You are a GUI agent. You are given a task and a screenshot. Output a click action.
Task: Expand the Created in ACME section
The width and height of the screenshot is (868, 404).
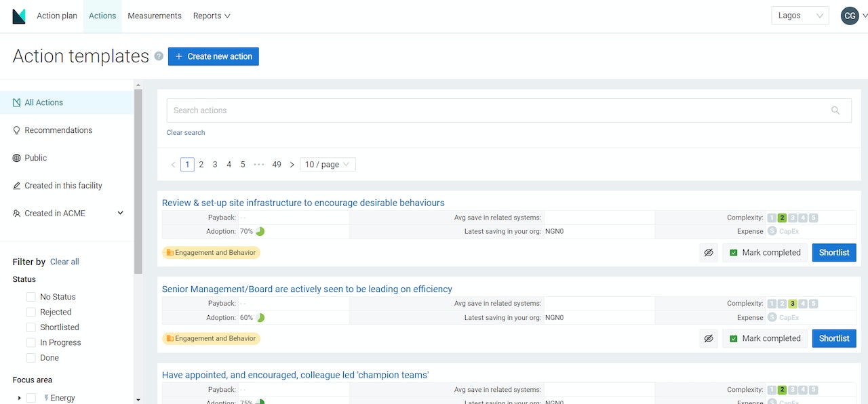pos(121,213)
